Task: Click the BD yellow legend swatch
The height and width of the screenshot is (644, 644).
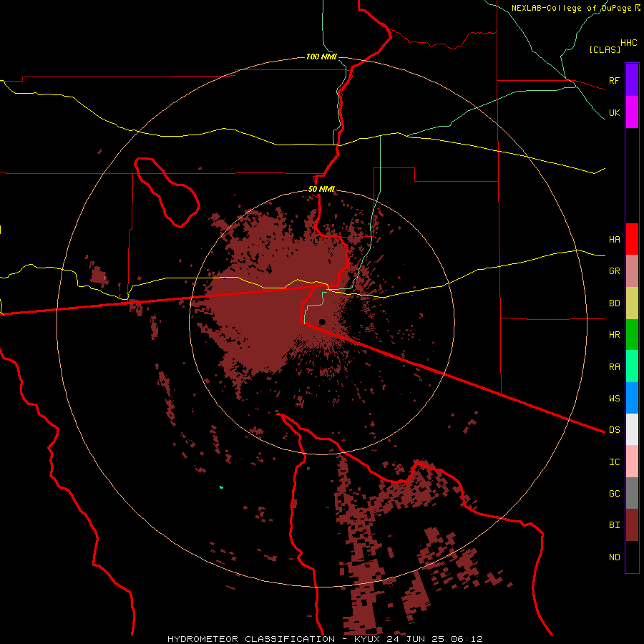Action: (x=632, y=303)
